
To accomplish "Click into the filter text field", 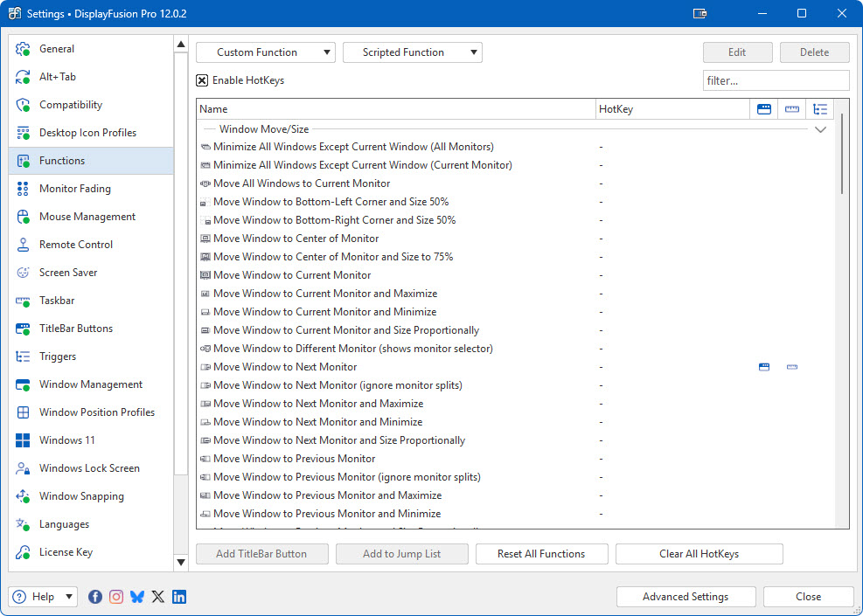I will pos(776,80).
